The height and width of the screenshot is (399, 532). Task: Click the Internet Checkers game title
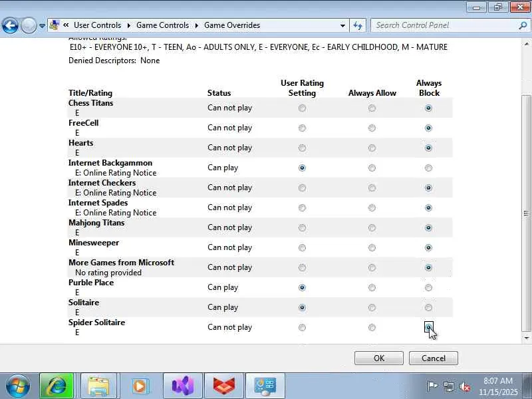click(102, 183)
